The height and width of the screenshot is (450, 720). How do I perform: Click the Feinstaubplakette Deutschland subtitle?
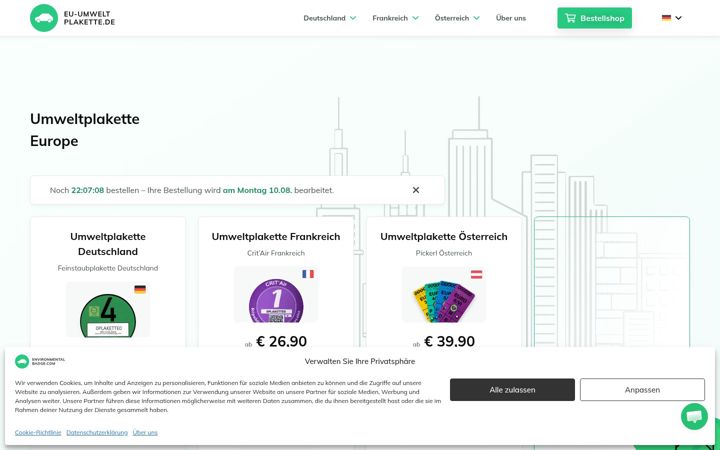pos(108,268)
